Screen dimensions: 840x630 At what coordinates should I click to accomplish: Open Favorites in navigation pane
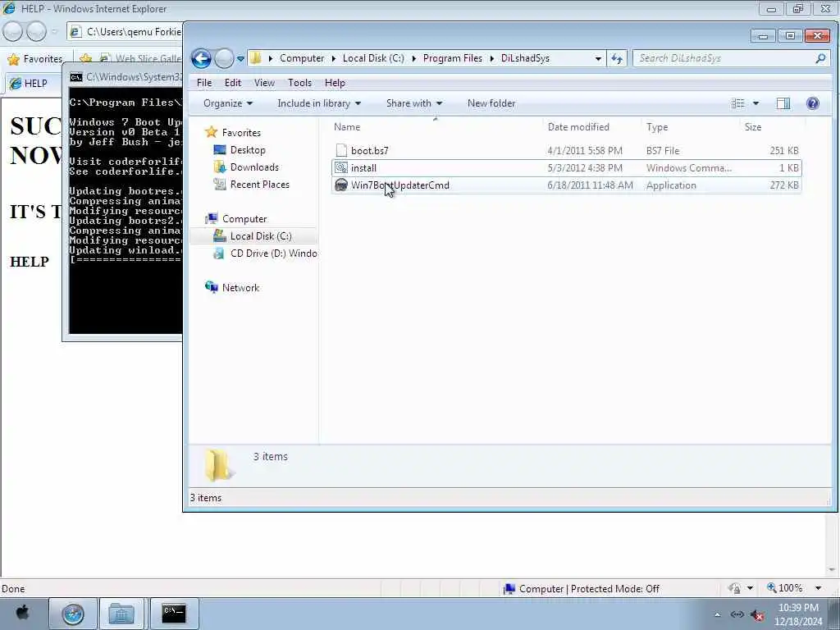pyautogui.click(x=241, y=132)
